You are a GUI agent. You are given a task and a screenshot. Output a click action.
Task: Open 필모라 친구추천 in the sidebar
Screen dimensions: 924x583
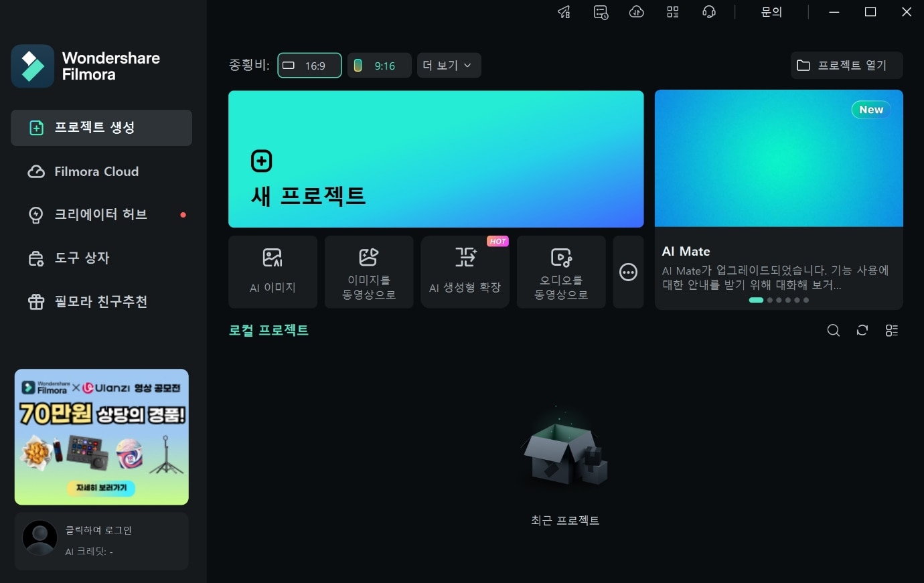[x=101, y=302]
